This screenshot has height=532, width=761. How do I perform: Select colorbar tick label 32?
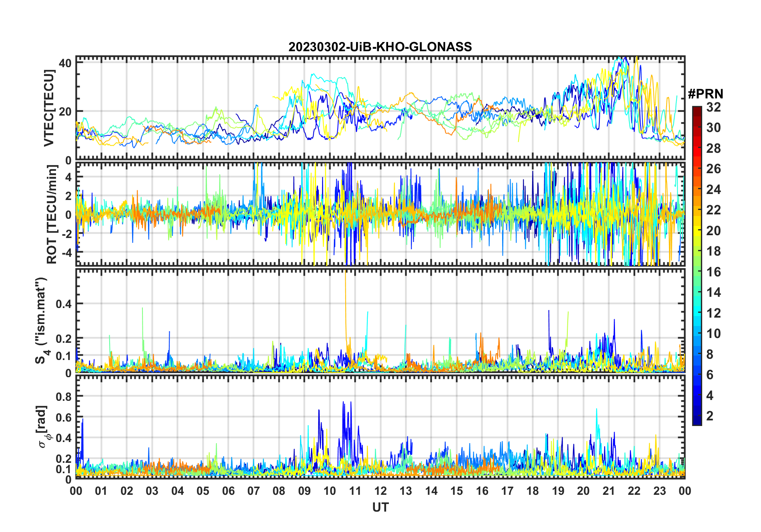click(713, 107)
